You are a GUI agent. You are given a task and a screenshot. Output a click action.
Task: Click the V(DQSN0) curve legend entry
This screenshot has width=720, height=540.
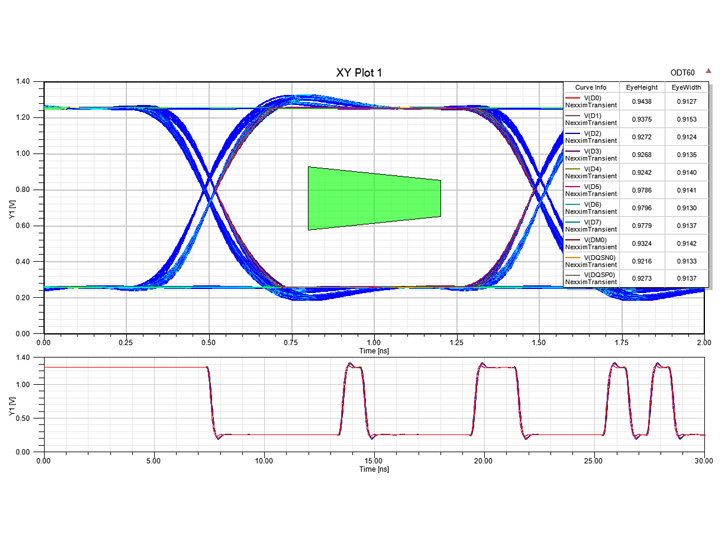pyautogui.click(x=592, y=261)
